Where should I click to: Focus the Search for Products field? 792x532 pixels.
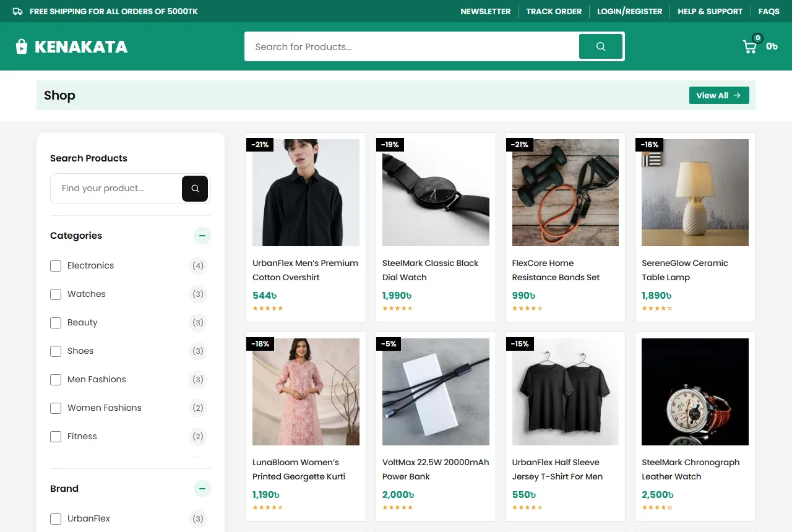coord(411,46)
